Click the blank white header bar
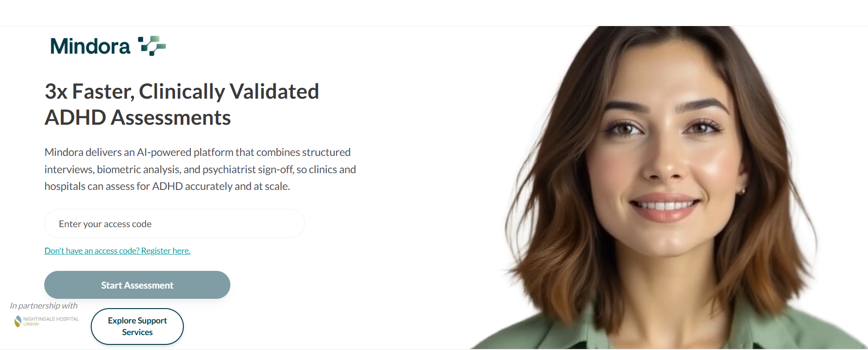 434,13
